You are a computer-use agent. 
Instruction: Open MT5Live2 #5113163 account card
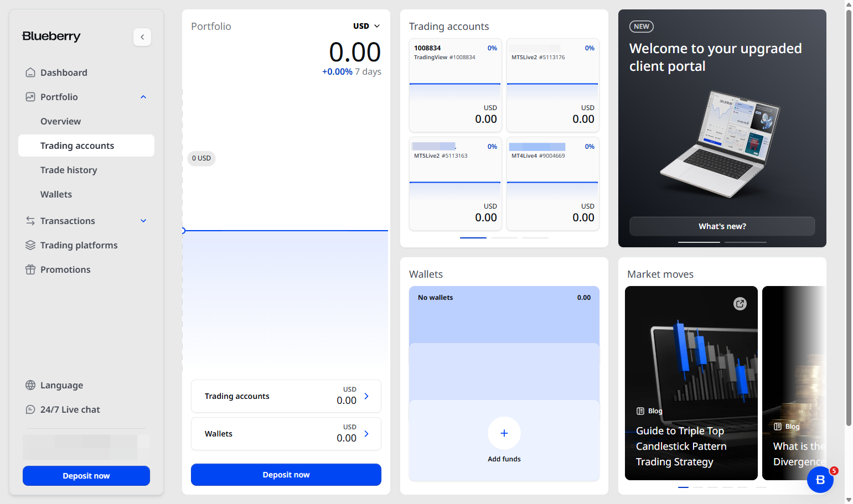456,183
